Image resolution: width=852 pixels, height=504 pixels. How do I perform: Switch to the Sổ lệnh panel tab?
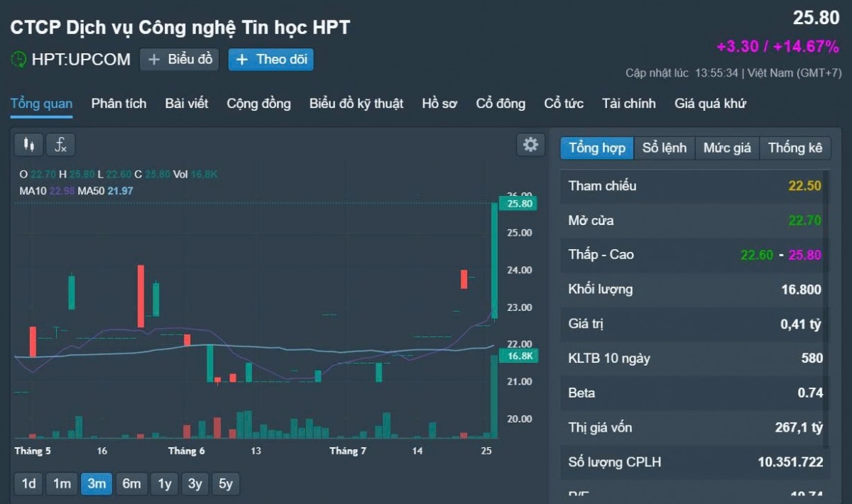pos(665,148)
